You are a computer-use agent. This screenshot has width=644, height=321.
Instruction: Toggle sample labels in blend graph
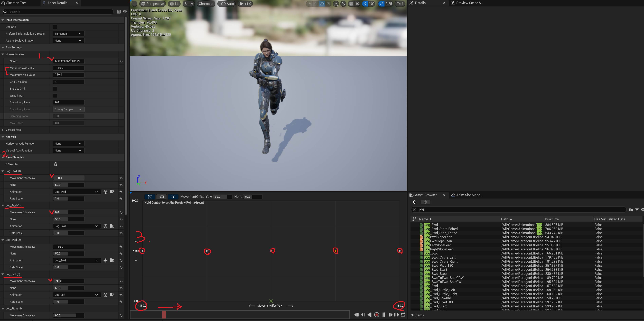[x=162, y=197]
